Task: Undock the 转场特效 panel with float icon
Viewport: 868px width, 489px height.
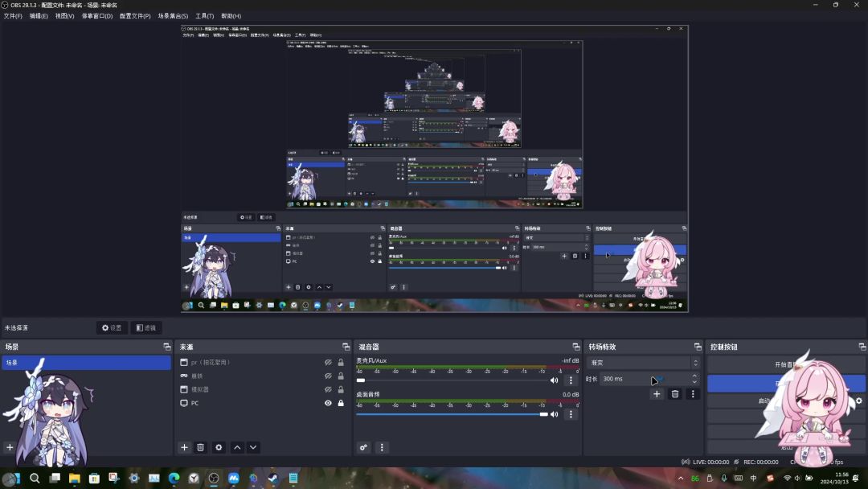Action: pos(698,347)
